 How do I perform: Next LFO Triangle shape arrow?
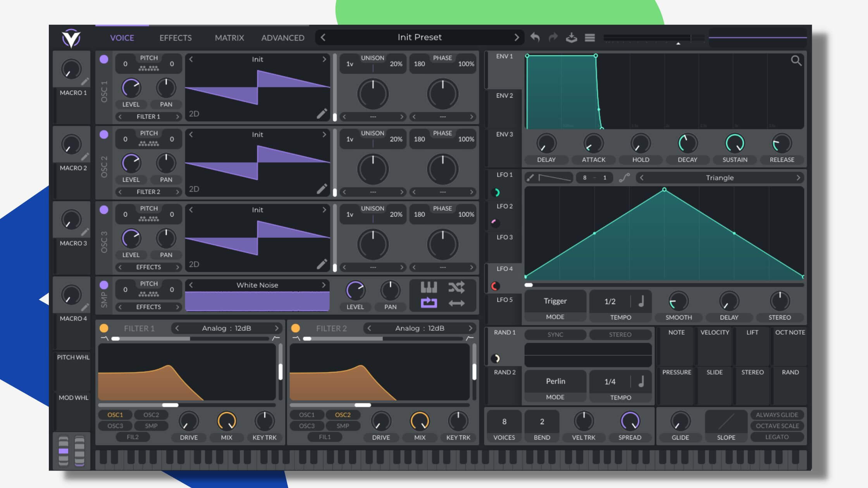[798, 177]
